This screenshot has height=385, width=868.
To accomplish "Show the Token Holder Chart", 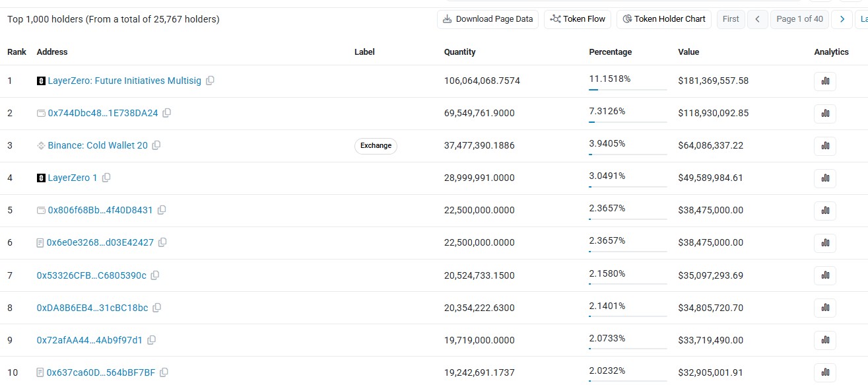I will click(x=663, y=19).
